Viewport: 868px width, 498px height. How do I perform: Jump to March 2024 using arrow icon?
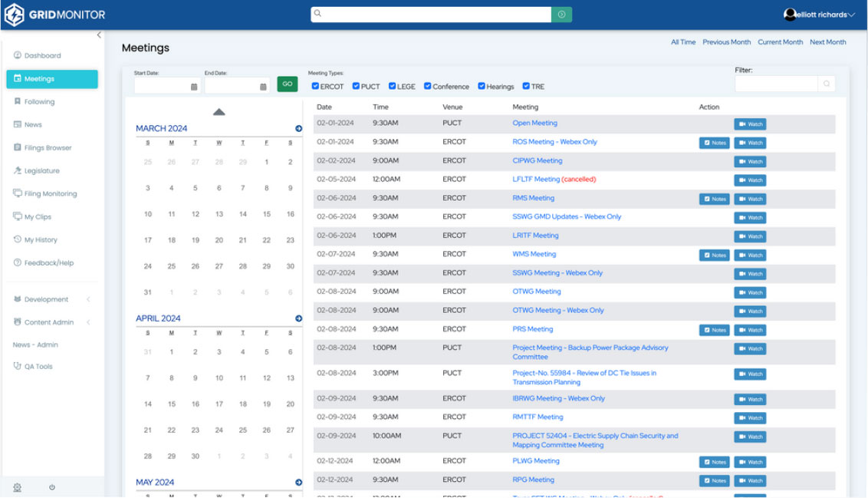coord(298,129)
